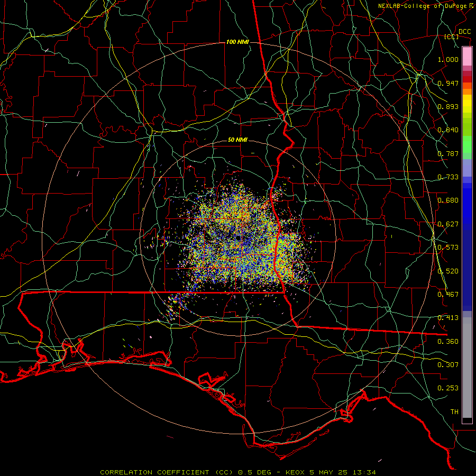Screen dimensions: 476x476
Task: Click the 0.680 color scale value
Action: tap(448, 200)
